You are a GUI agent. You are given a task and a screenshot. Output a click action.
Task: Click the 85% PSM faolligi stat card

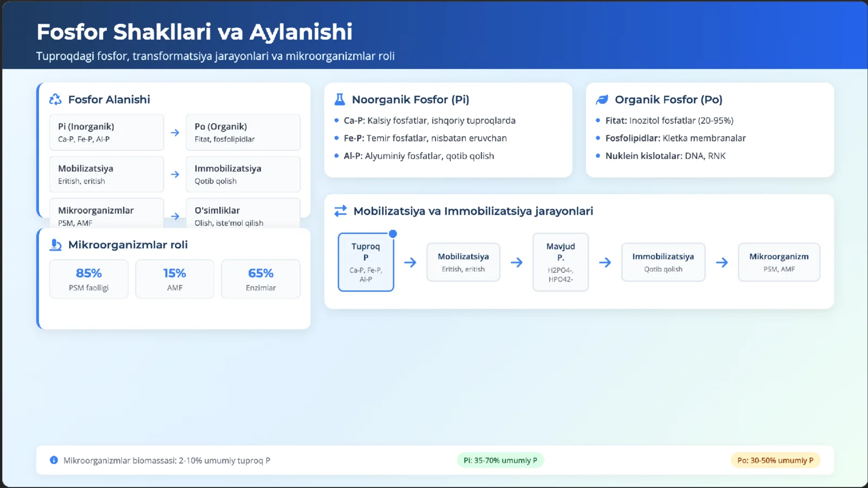[89, 279]
